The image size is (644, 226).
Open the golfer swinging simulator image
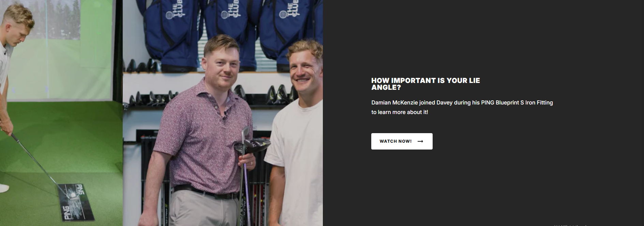click(x=61, y=113)
